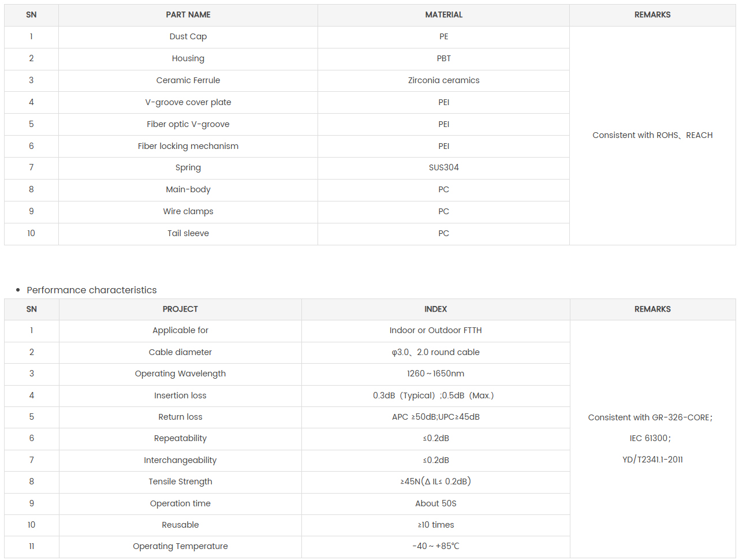This screenshot has height=560, width=739.
Task: Click the Consistent with GR-326-CORE remark text
Action: (x=650, y=417)
